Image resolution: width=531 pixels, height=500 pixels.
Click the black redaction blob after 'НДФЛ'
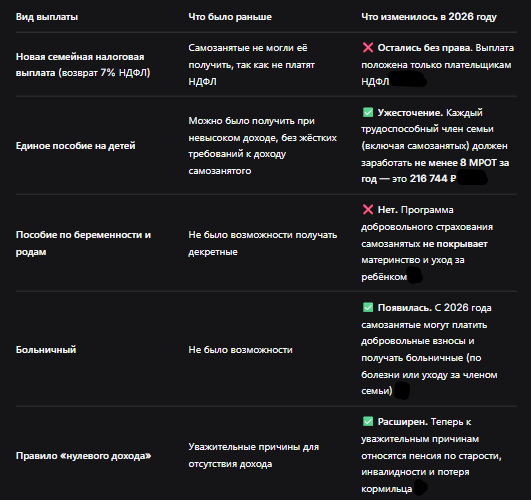coord(408,81)
